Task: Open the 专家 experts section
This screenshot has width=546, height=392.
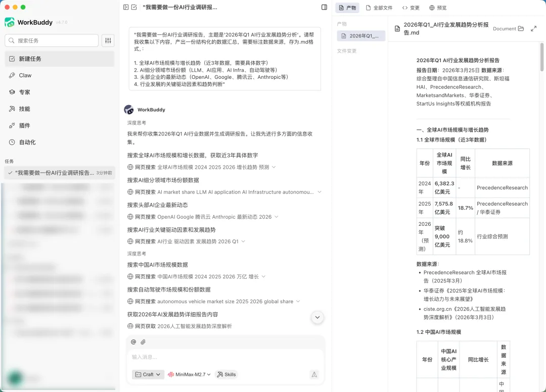Action: (60, 92)
